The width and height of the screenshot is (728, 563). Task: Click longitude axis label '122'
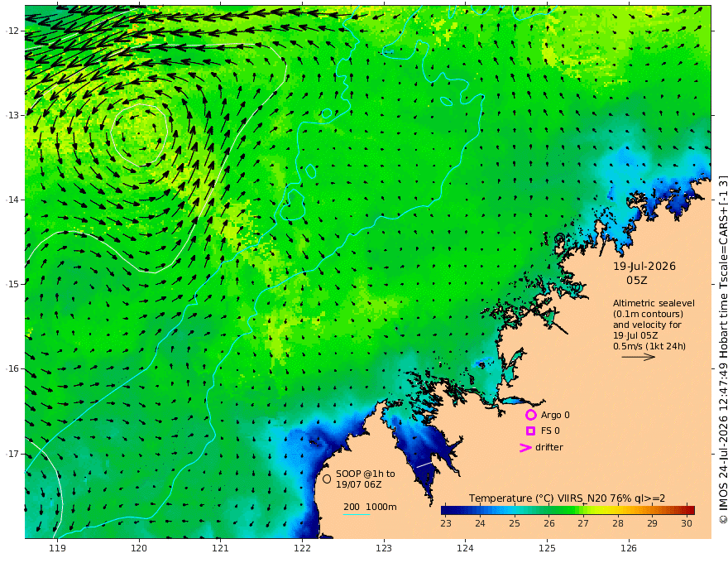(302, 548)
